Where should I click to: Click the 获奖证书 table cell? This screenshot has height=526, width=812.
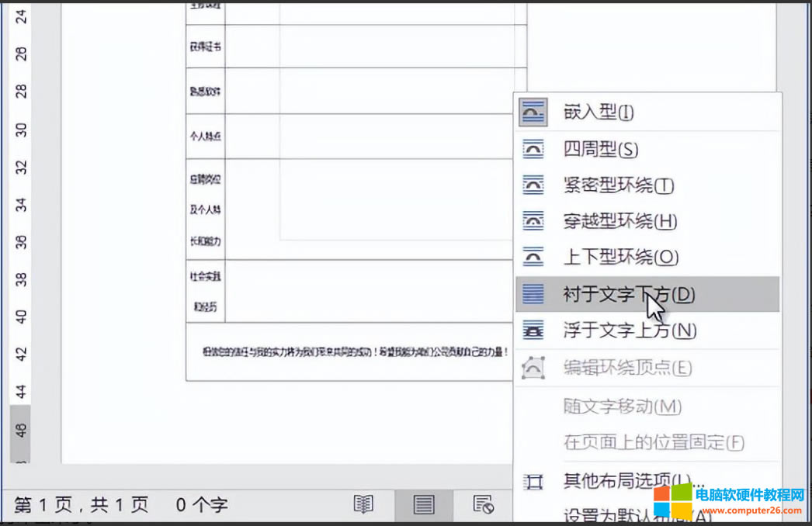coord(206,47)
